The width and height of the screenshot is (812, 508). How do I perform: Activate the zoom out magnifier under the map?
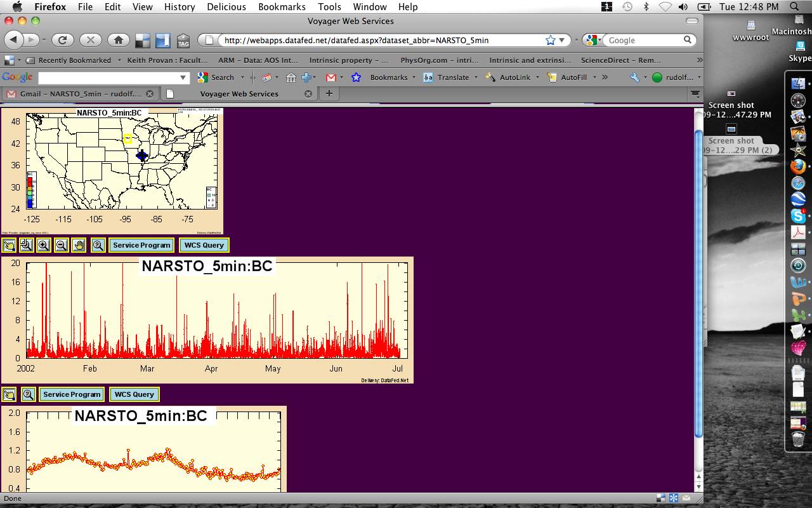(x=62, y=245)
